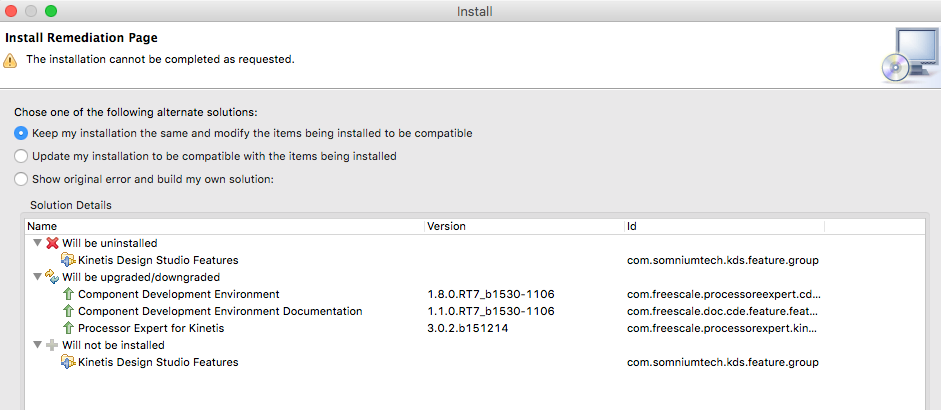Screen dimensions: 941x410
Task: Collapse the Will be uninstalled group
Action: pyautogui.click(x=37, y=243)
